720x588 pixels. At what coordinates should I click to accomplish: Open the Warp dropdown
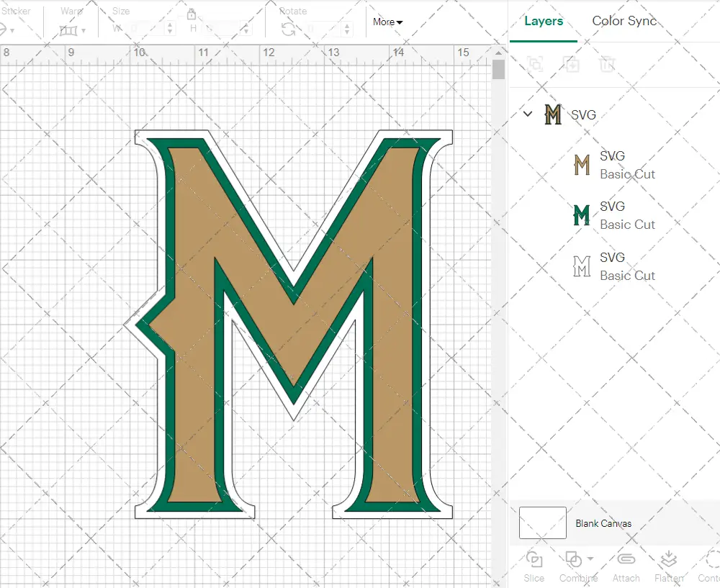click(x=73, y=30)
